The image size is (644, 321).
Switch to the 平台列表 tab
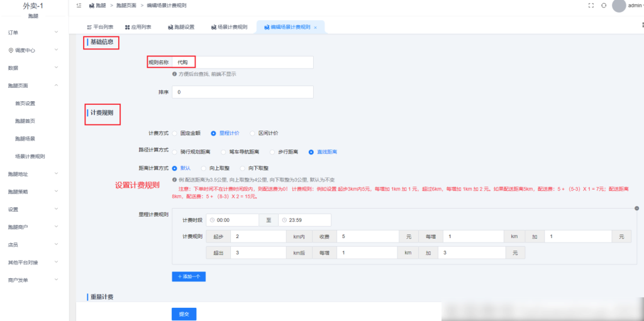pyautogui.click(x=99, y=28)
